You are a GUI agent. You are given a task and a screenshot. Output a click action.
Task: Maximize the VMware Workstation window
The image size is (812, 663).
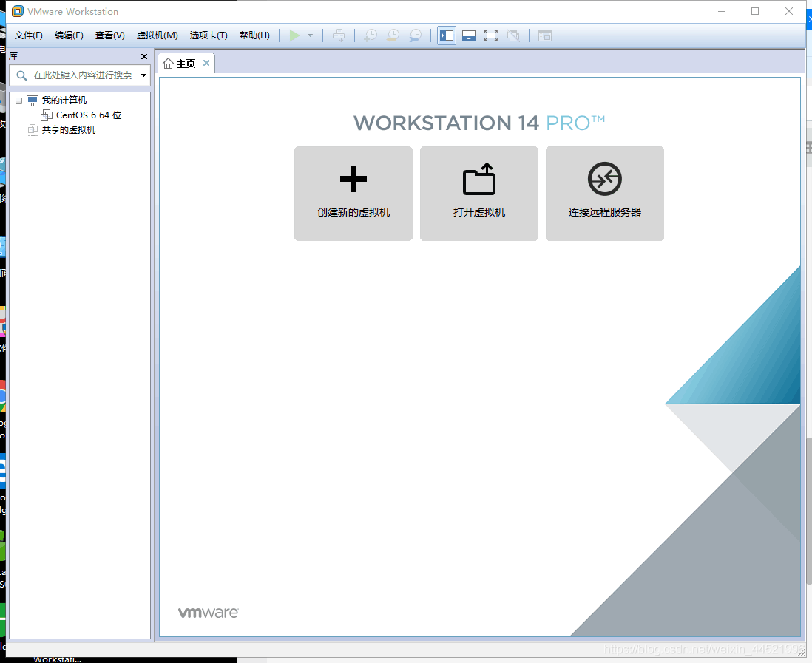coord(755,11)
